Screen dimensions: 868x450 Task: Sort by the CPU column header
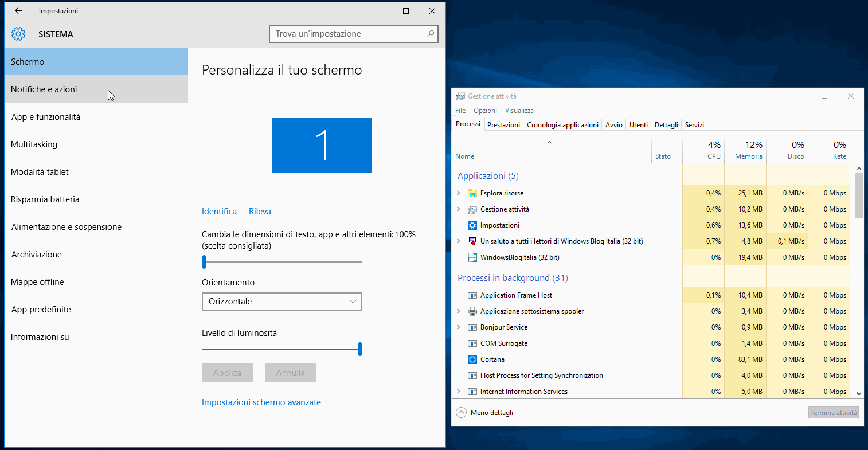click(x=703, y=150)
